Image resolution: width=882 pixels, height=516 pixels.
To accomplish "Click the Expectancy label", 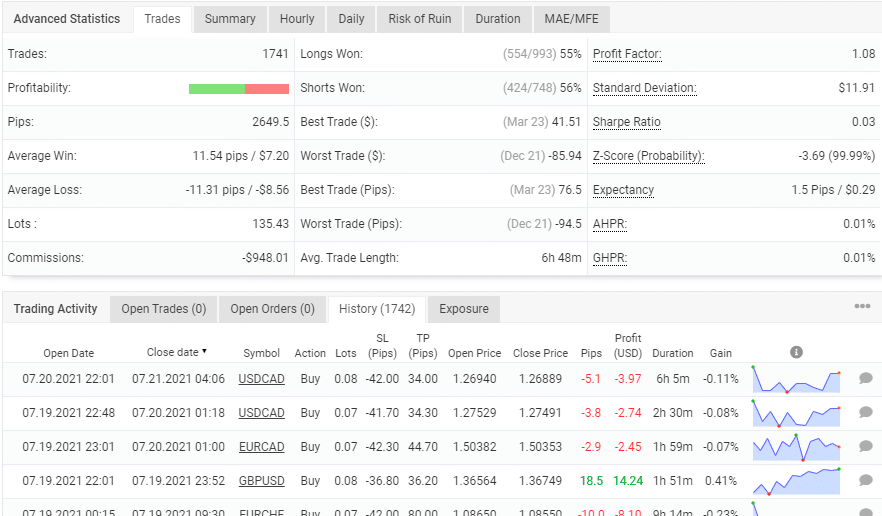I will tap(623, 190).
